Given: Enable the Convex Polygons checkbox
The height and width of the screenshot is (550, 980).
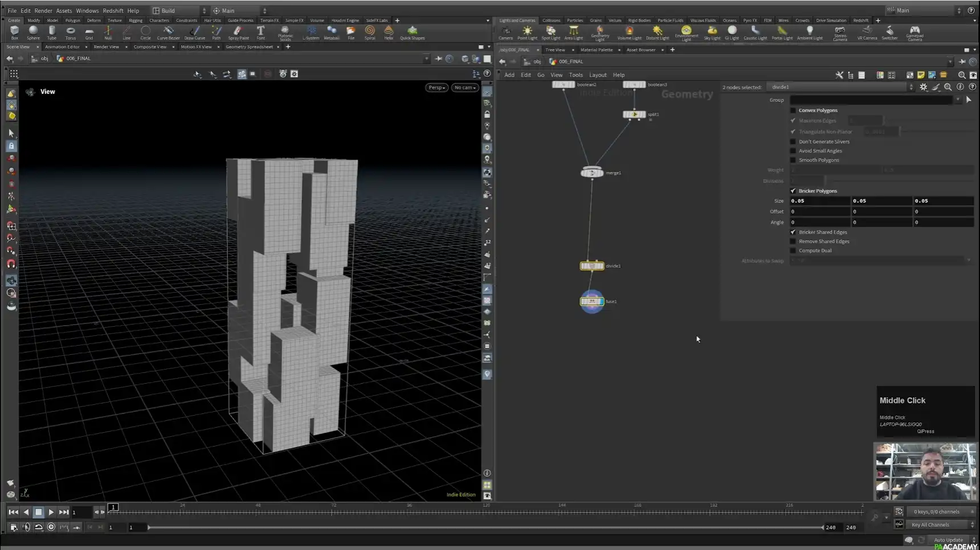Looking at the screenshot, I should click(x=793, y=110).
